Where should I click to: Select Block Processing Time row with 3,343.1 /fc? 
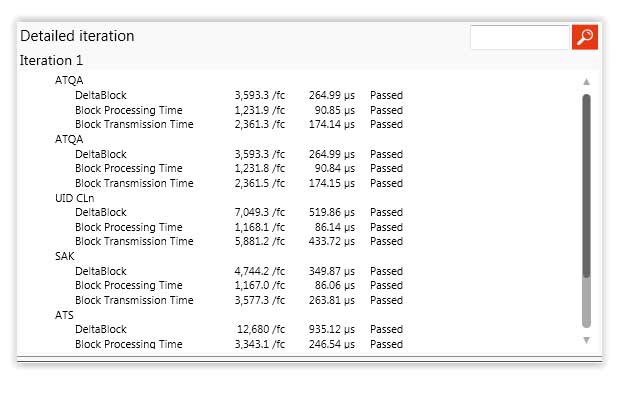click(239, 344)
